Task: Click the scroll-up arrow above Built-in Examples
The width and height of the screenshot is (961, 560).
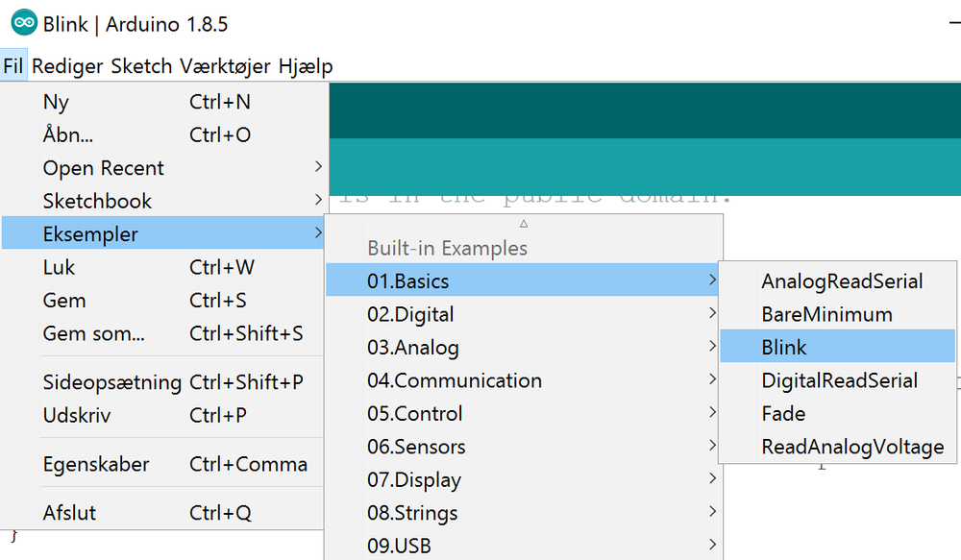Action: (x=524, y=224)
